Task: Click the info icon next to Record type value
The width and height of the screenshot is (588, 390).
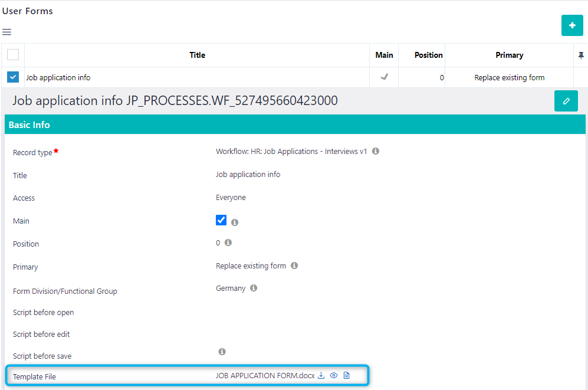Action: [376, 151]
